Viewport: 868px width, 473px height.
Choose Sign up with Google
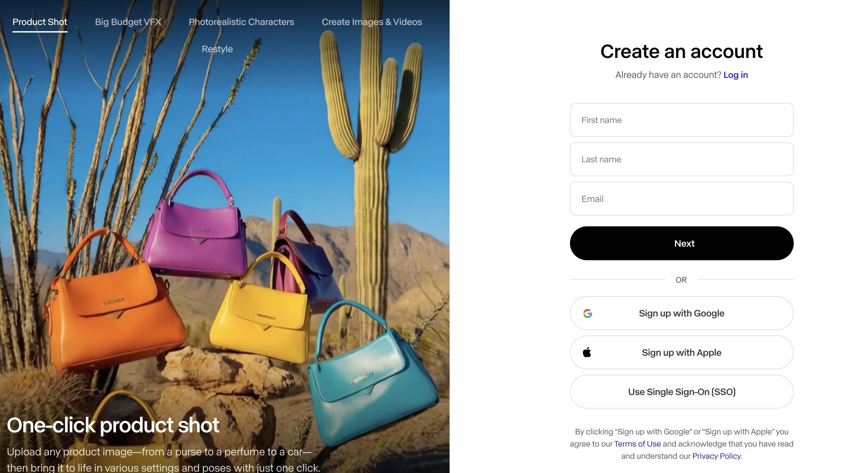pyautogui.click(x=682, y=313)
